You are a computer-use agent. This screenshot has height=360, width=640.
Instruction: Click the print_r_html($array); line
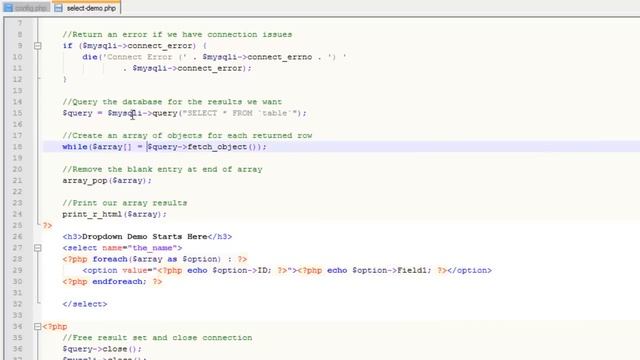pyautogui.click(x=115, y=214)
